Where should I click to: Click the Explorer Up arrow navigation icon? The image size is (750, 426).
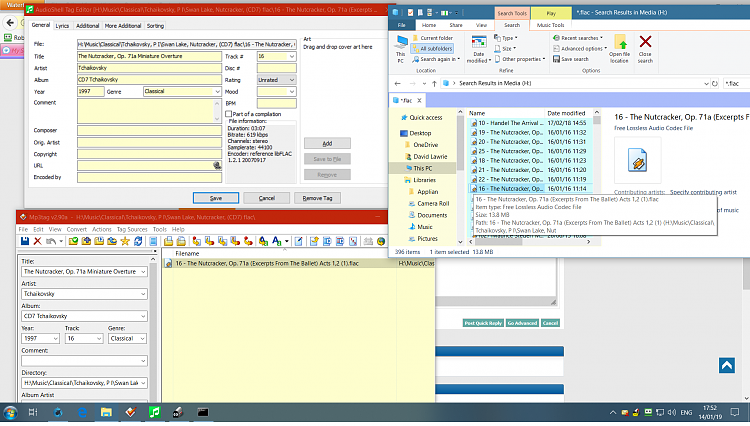[x=434, y=84]
